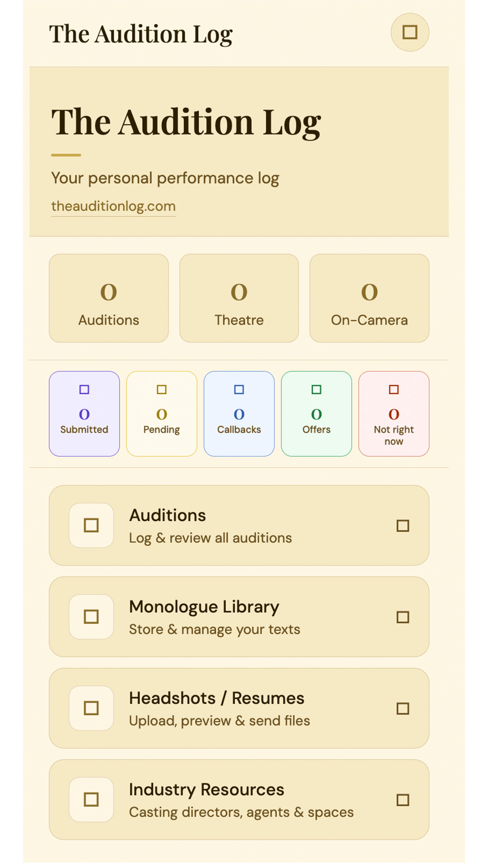Expand the Auditions row arrow
488x868 pixels.
coord(403,526)
